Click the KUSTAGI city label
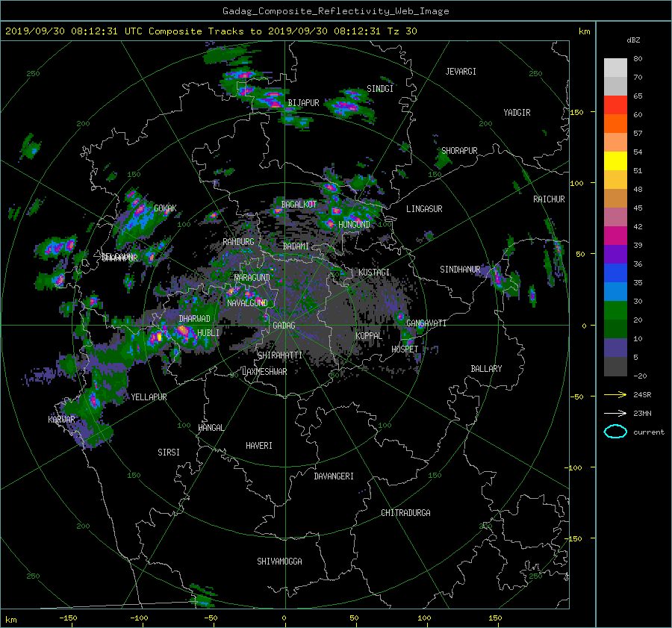This screenshot has width=672, height=628. pos(374,273)
